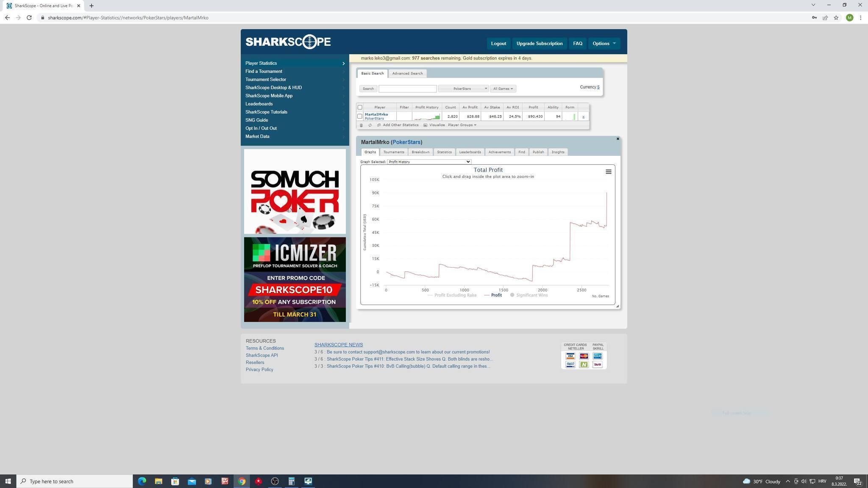Screen dimensions: 868x488
Task: Change Currency via the $ link
Action: pyautogui.click(x=598, y=87)
